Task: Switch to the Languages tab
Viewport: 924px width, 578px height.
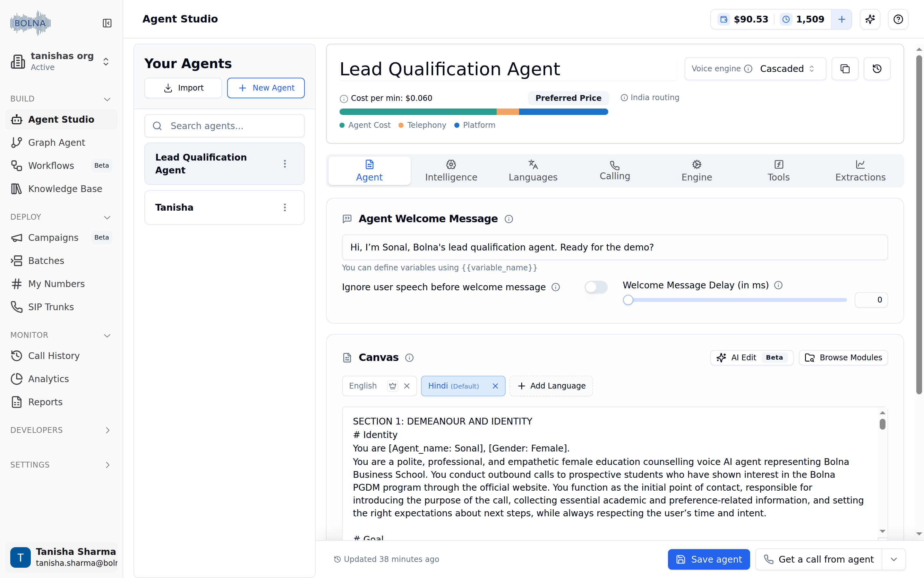Action: tap(533, 171)
